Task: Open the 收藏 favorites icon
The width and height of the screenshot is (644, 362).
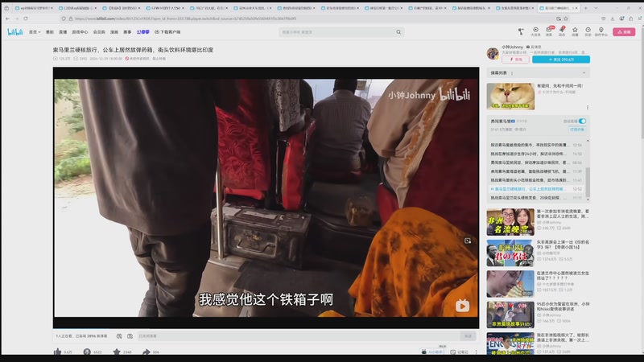Action: [x=575, y=31]
